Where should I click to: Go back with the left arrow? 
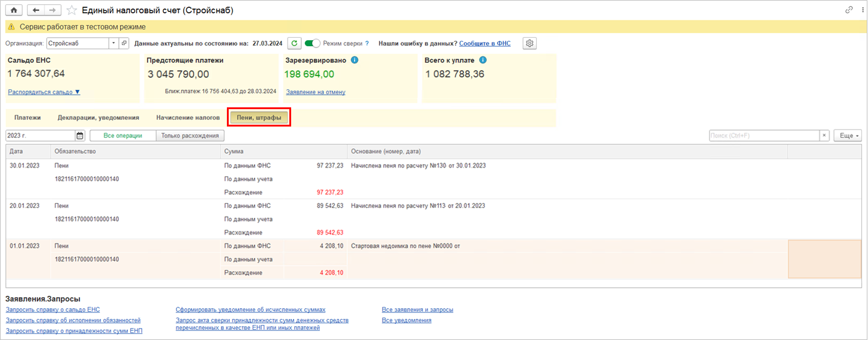coord(37,10)
